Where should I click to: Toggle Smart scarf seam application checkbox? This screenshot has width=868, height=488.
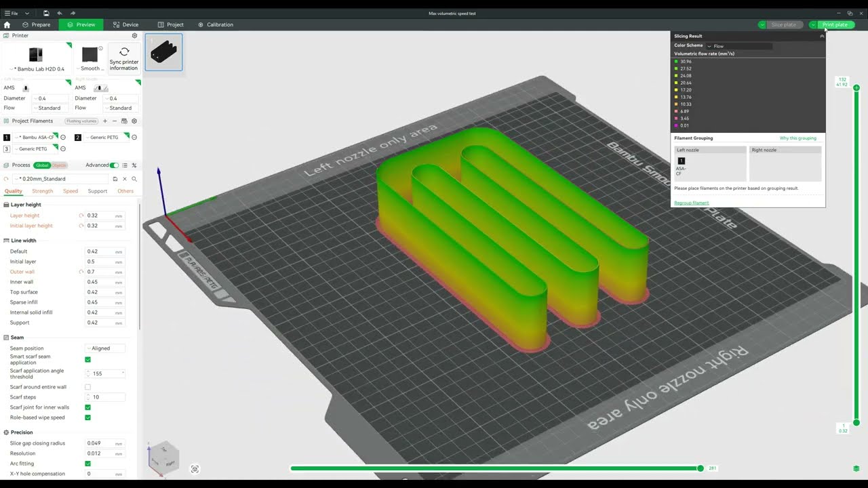click(x=87, y=359)
